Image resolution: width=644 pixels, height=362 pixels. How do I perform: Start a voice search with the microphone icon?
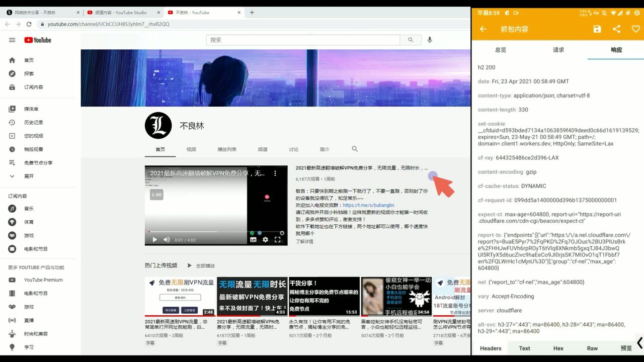coord(430,40)
